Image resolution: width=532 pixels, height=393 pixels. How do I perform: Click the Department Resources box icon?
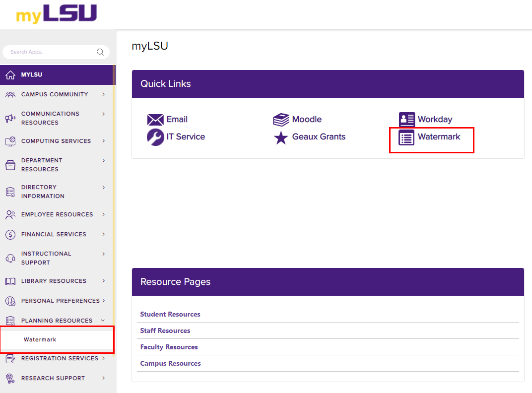[10, 165]
